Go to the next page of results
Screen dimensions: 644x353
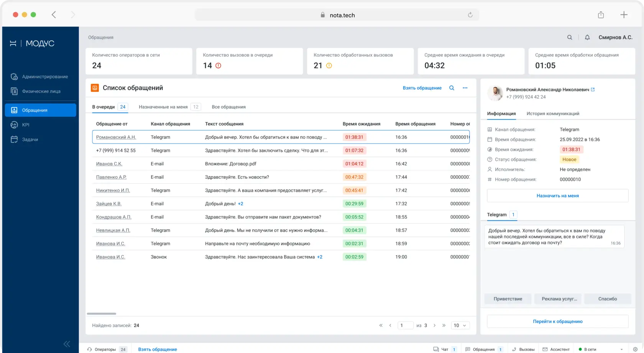tap(434, 325)
